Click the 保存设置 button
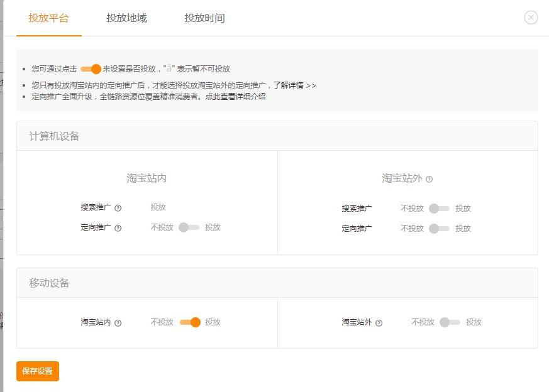Image resolution: width=549 pixels, height=392 pixels. click(x=36, y=371)
